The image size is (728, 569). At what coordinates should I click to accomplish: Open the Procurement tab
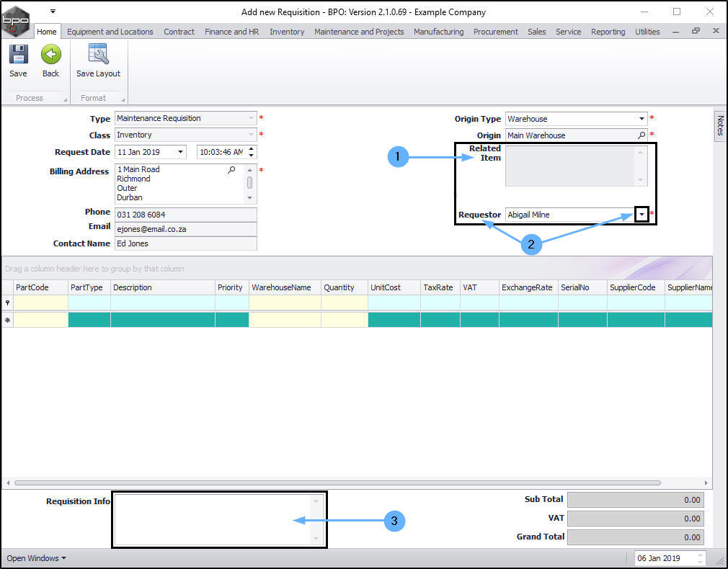(x=495, y=32)
